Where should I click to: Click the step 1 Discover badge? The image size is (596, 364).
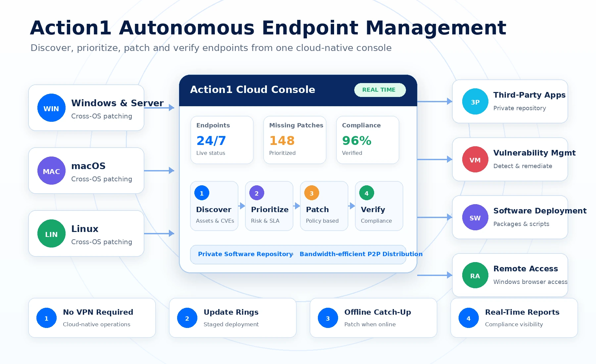tap(202, 193)
